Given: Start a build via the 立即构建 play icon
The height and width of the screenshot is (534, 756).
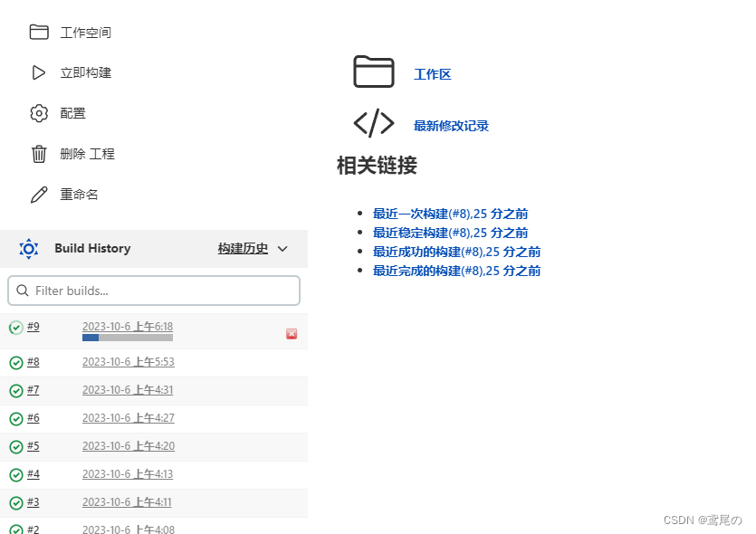Looking at the screenshot, I should pos(38,72).
